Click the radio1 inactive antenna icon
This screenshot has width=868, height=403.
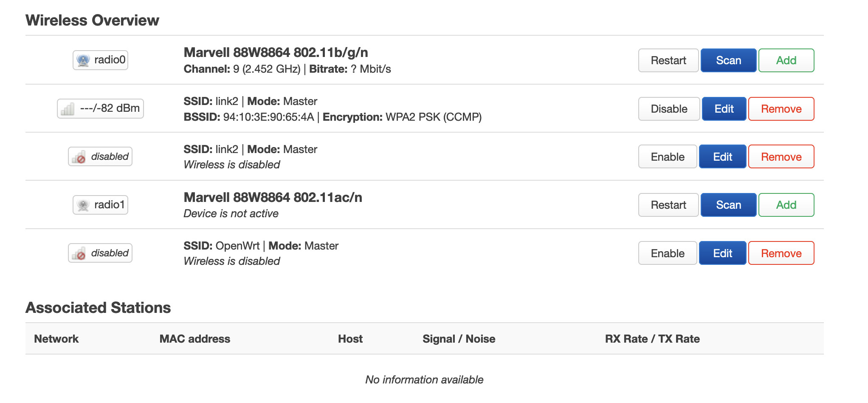point(83,205)
